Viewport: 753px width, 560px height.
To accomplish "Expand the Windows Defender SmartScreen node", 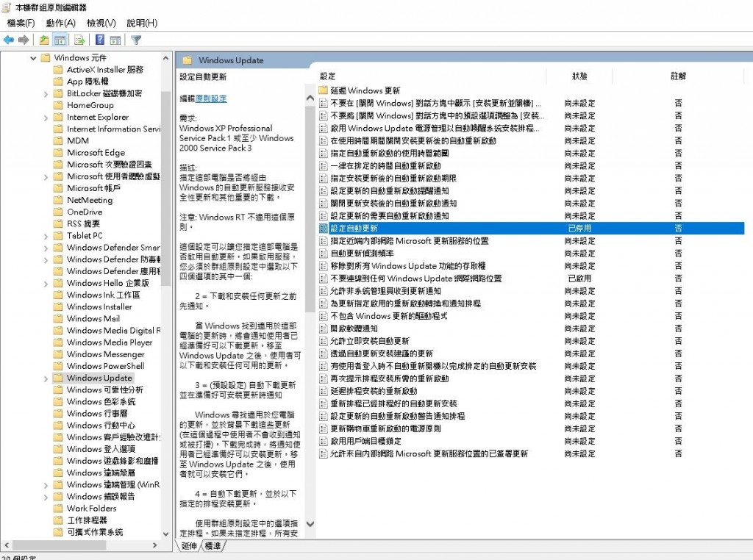I will pyautogui.click(x=46, y=248).
